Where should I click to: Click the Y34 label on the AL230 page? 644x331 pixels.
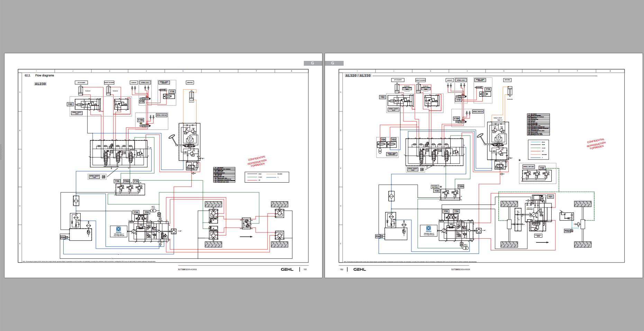point(136,212)
